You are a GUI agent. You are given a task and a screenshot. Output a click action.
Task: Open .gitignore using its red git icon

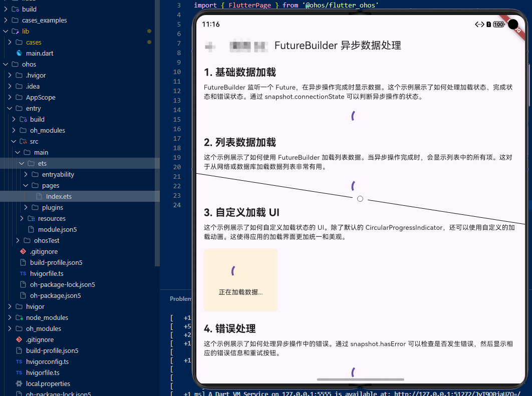[x=19, y=339]
